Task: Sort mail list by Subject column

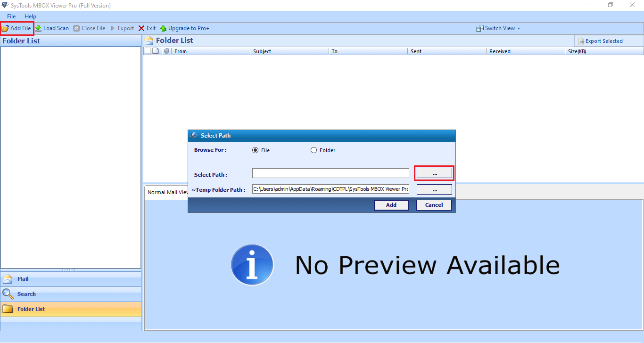Action: [x=289, y=51]
